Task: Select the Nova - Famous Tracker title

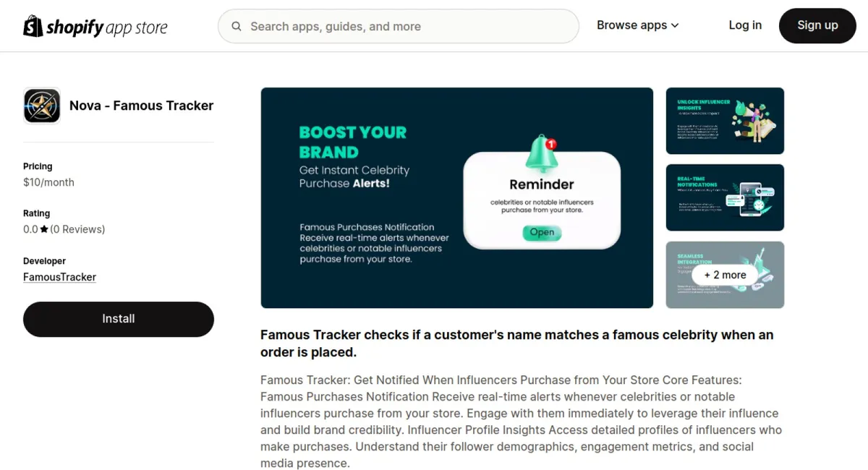Action: click(x=142, y=106)
